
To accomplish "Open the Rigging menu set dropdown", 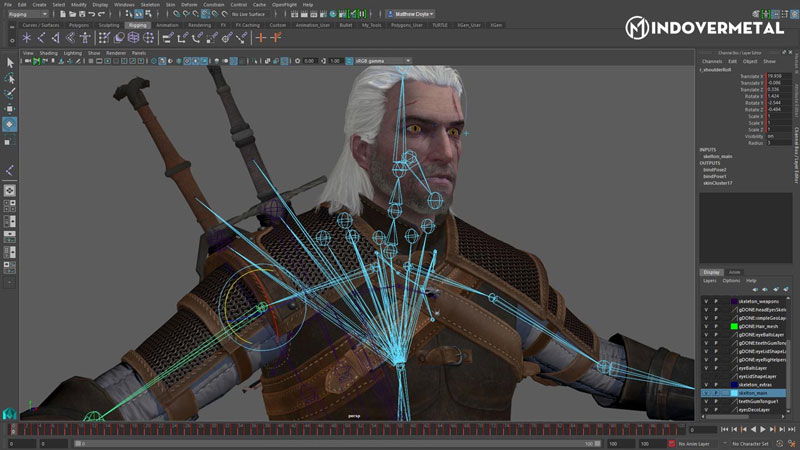I will 28,14.
